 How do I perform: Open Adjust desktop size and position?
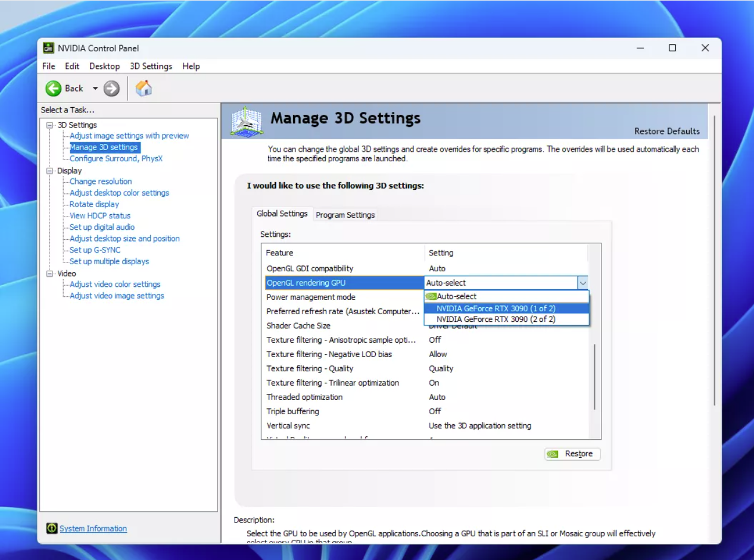pyautogui.click(x=124, y=239)
